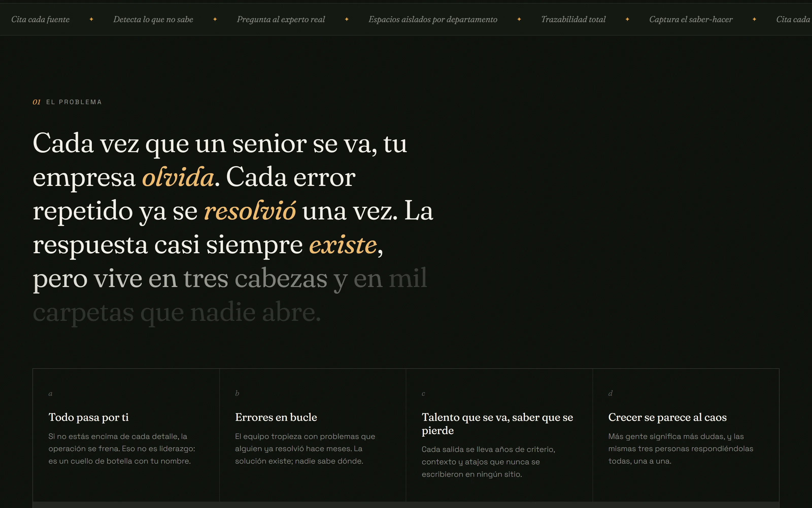Click the paragraph starting 'Si no estás encima'
Image resolution: width=812 pixels, height=508 pixels.
[122, 449]
